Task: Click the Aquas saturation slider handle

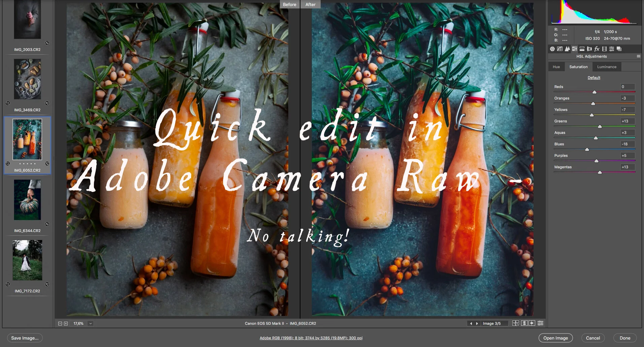Action: pyautogui.click(x=596, y=138)
